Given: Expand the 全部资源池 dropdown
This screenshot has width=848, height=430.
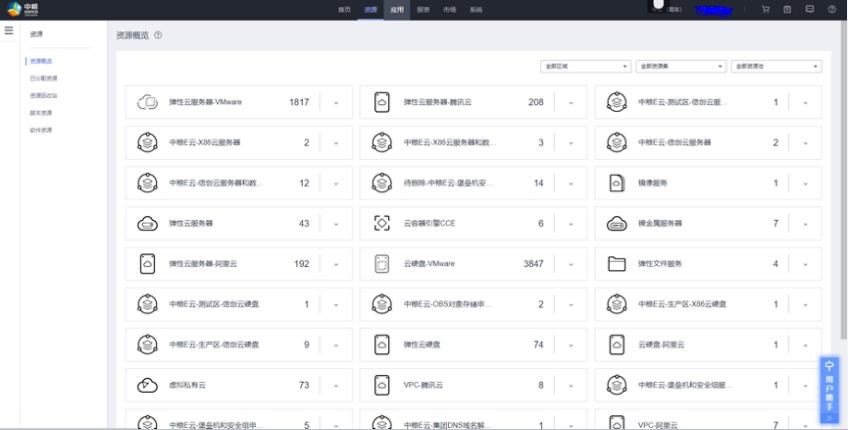Looking at the screenshot, I should (775, 67).
